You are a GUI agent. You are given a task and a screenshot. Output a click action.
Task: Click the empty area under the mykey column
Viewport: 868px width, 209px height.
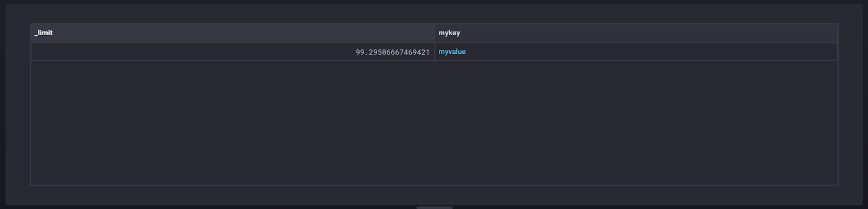point(636,123)
